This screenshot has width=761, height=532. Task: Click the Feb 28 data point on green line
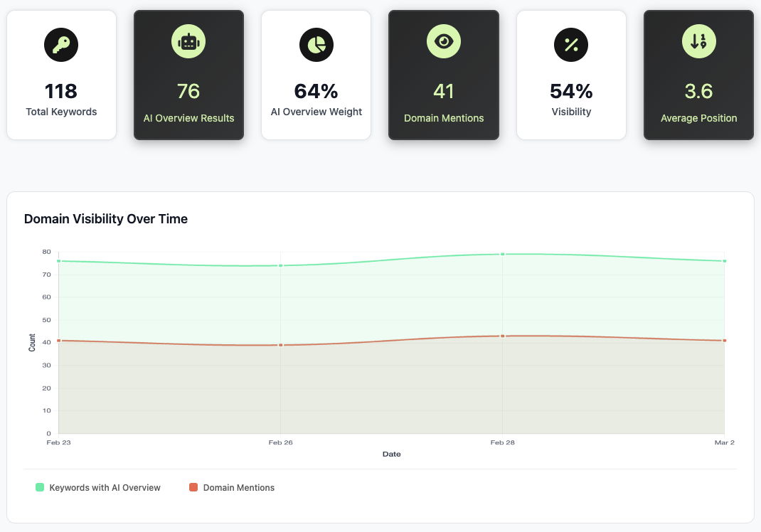[x=503, y=253]
